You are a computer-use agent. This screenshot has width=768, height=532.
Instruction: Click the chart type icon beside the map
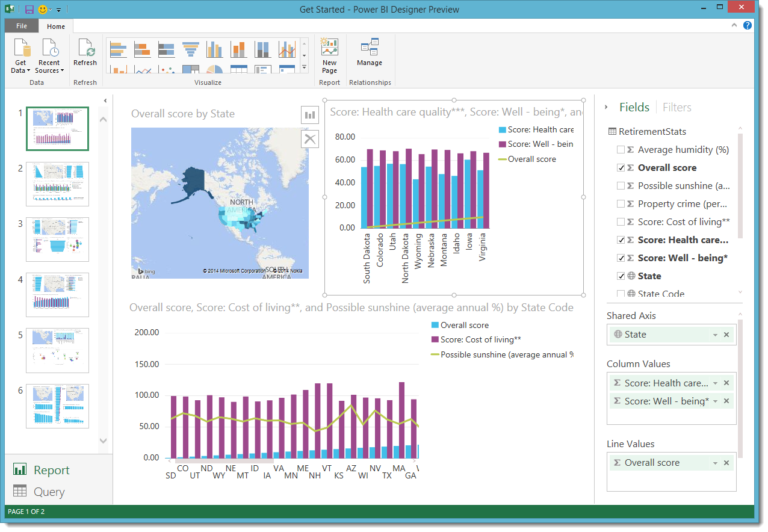(310, 115)
